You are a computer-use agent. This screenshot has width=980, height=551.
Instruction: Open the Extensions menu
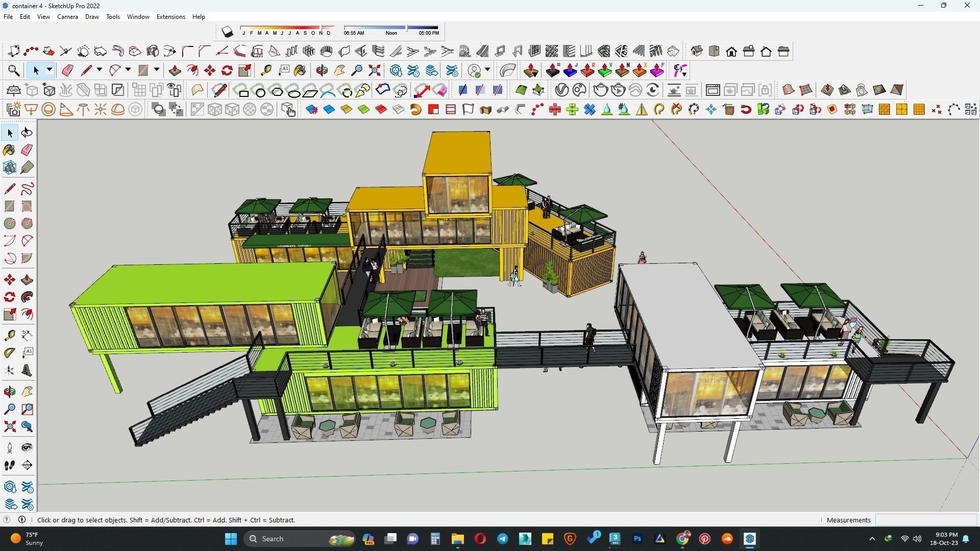tap(170, 17)
